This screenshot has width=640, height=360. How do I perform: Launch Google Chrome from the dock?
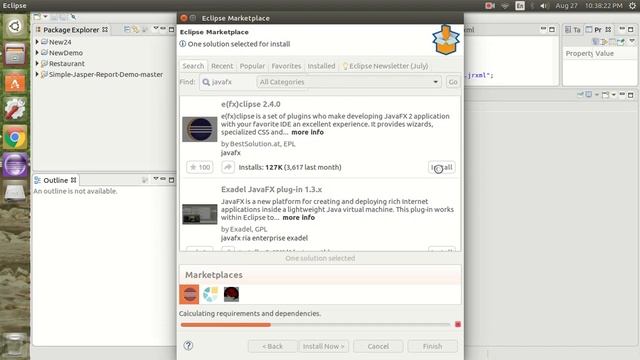[15, 138]
